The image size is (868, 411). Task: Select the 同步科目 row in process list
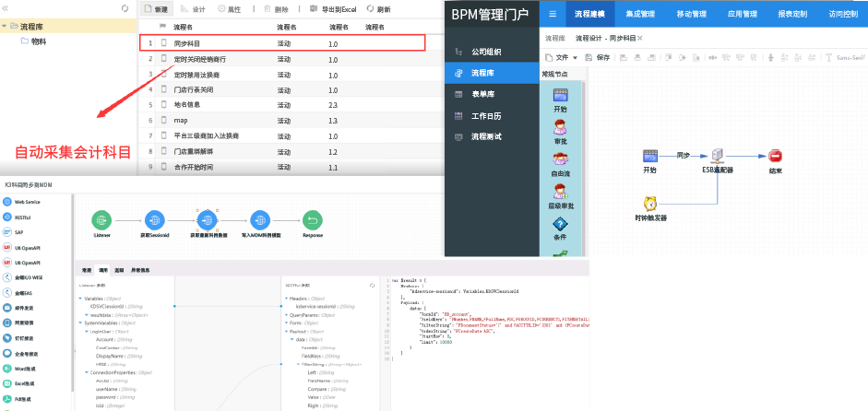(x=281, y=43)
